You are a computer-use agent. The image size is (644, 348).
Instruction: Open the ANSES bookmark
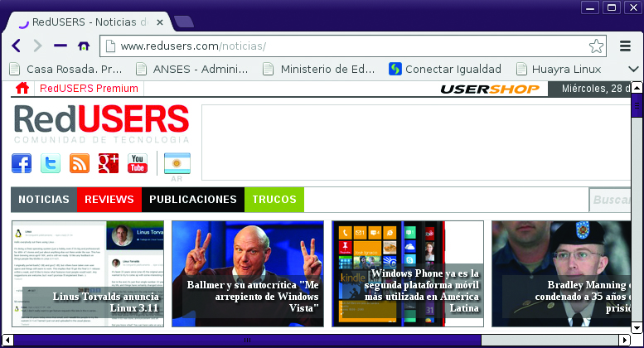click(x=192, y=69)
